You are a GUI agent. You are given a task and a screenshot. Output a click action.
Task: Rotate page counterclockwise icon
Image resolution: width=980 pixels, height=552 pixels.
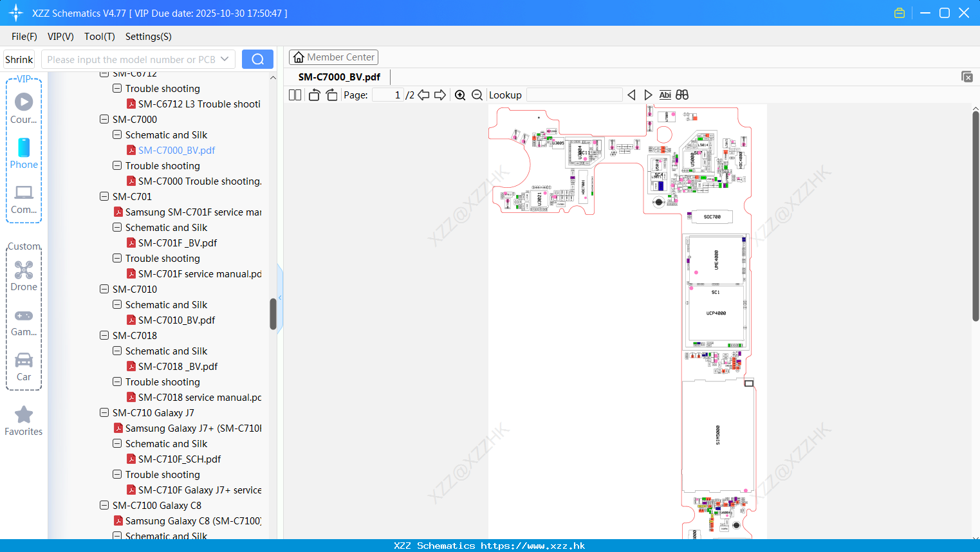coord(314,95)
